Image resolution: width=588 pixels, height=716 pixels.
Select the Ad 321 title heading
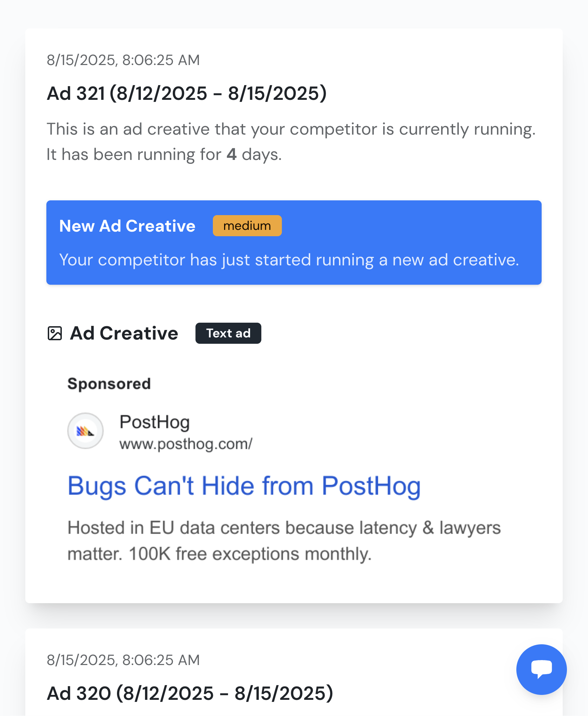(187, 93)
